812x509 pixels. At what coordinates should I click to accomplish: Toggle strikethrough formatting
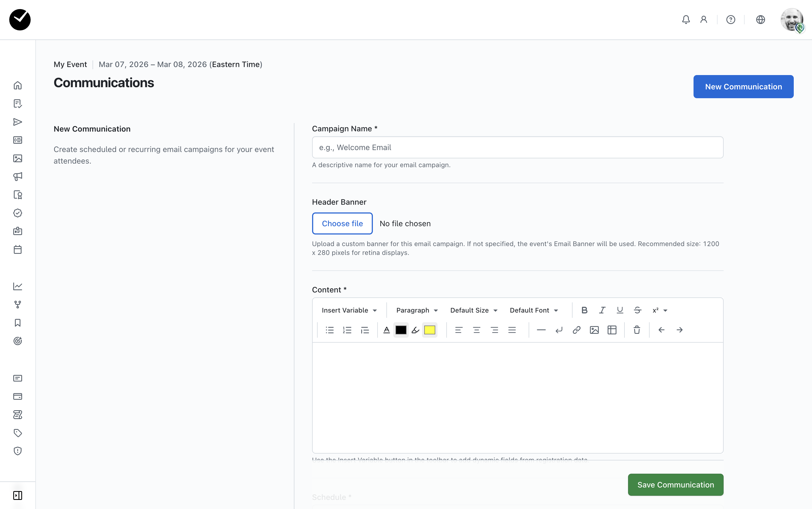click(x=637, y=310)
